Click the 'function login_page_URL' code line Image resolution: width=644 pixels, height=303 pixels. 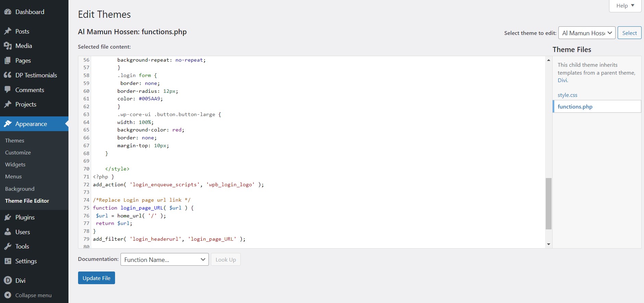(x=143, y=208)
